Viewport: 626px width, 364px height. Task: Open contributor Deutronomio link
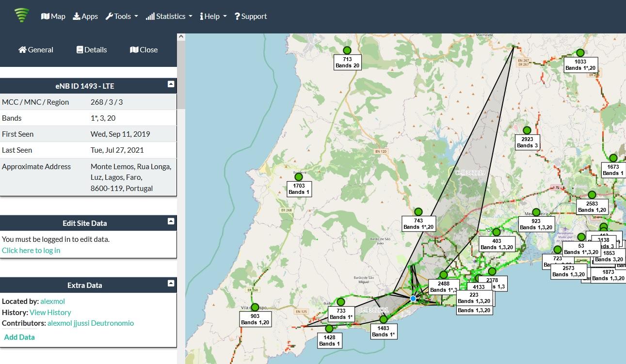[112, 323]
